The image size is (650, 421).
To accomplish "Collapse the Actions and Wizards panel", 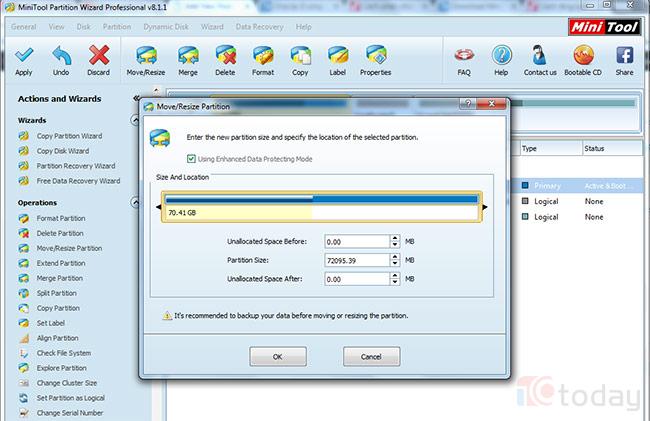I will tap(136, 98).
